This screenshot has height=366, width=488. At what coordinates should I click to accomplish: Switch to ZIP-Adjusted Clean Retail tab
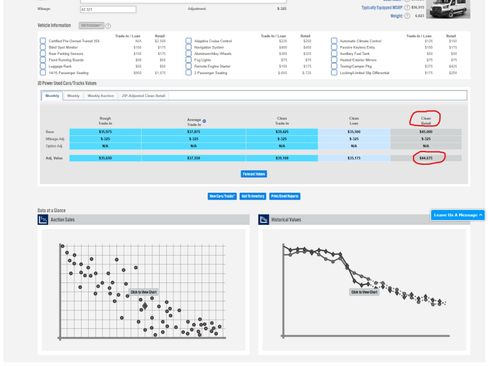coord(143,96)
